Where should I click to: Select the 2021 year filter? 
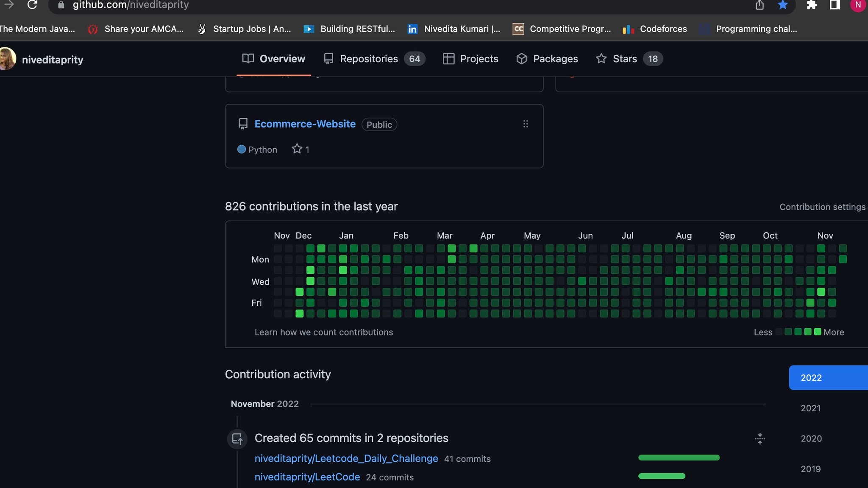810,408
